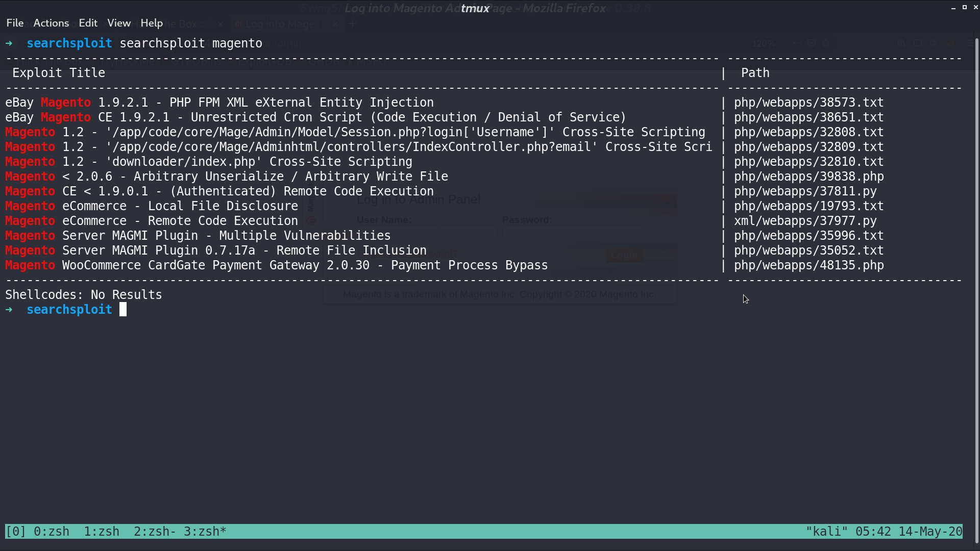980x551 pixels.
Task: Open the Actions menu
Action: (x=51, y=23)
